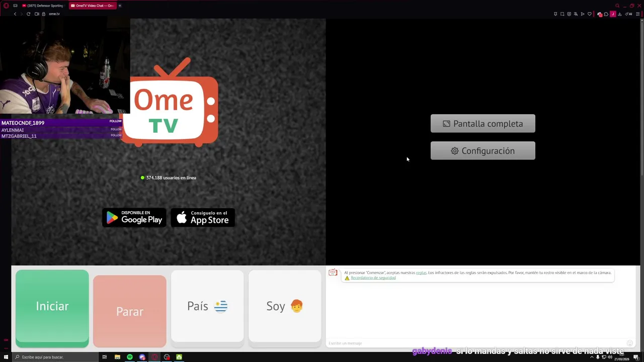Open the Windows notification center
The image size is (644, 362).
point(636,357)
